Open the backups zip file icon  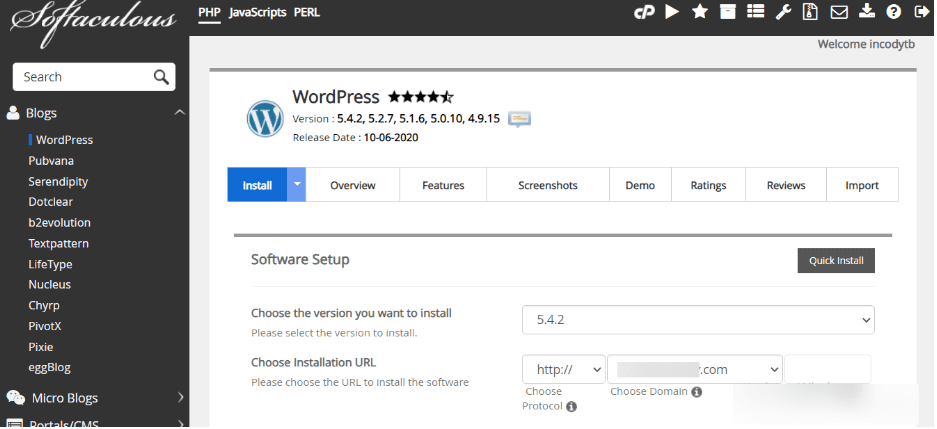pos(811,12)
